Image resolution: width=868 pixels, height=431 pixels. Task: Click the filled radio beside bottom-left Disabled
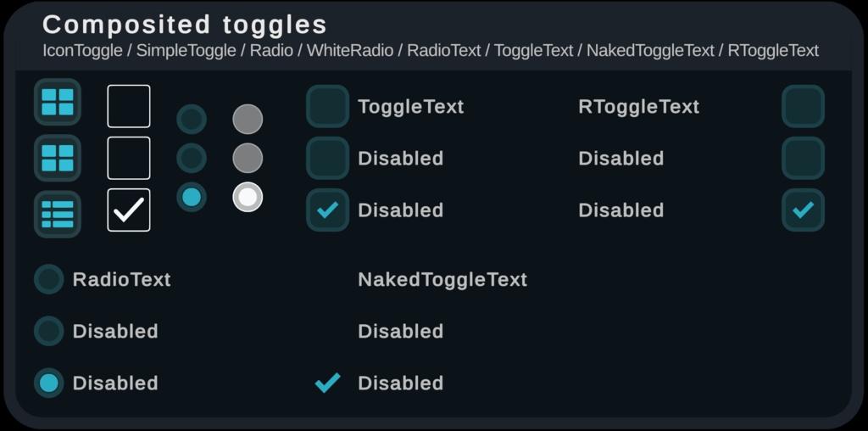[49, 383]
